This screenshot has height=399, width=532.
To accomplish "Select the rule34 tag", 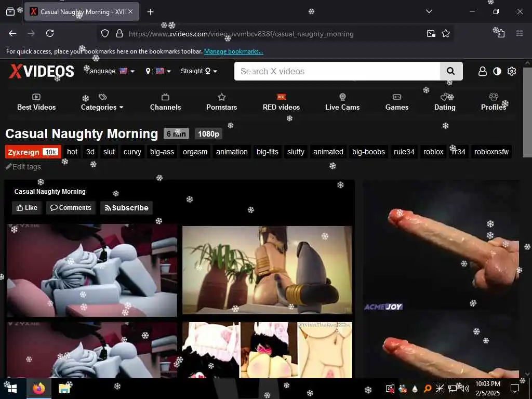I will click(404, 152).
